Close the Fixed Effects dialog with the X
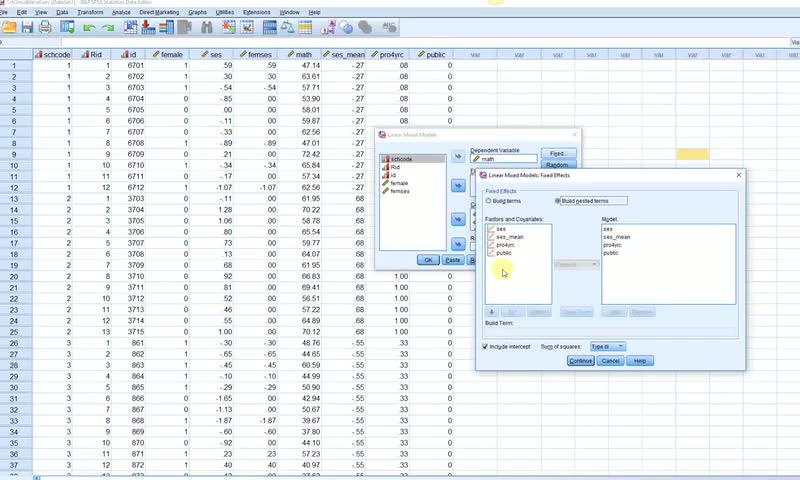The image size is (800, 480). (x=739, y=175)
